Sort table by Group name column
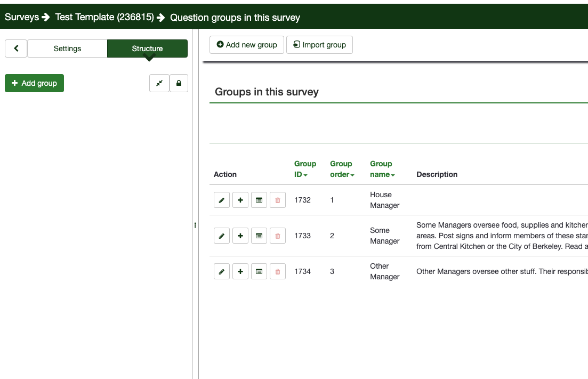Image resolution: width=588 pixels, height=379 pixels. (x=382, y=169)
